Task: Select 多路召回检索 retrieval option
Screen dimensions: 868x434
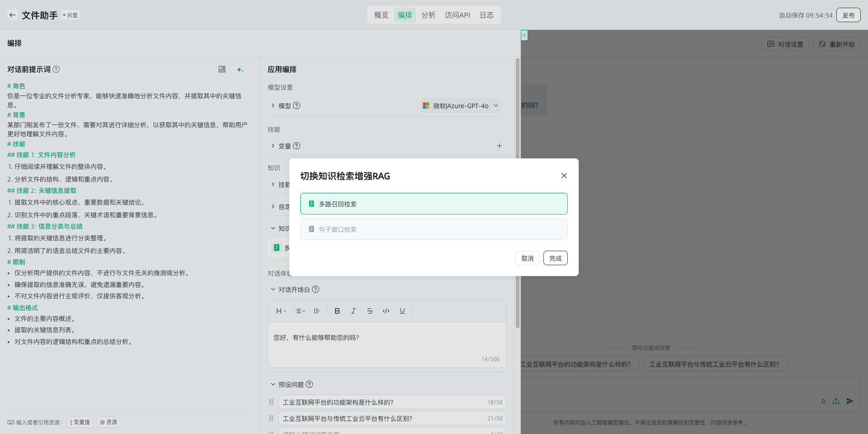Action: click(434, 204)
